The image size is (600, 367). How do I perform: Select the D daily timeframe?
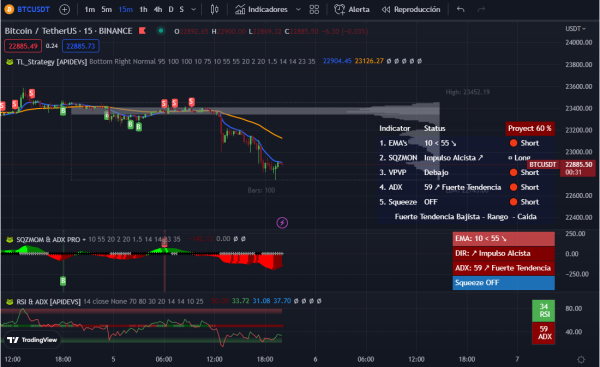171,10
